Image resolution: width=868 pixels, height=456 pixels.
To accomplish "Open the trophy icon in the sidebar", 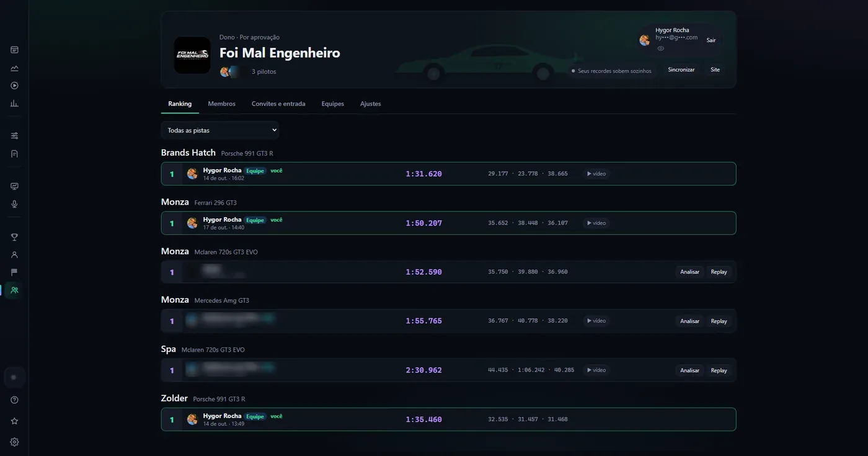I will 14,237.
